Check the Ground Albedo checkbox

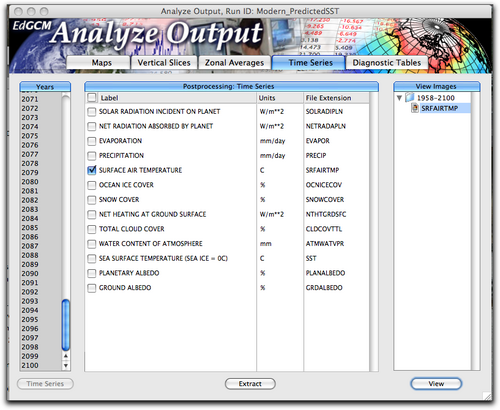(91, 288)
